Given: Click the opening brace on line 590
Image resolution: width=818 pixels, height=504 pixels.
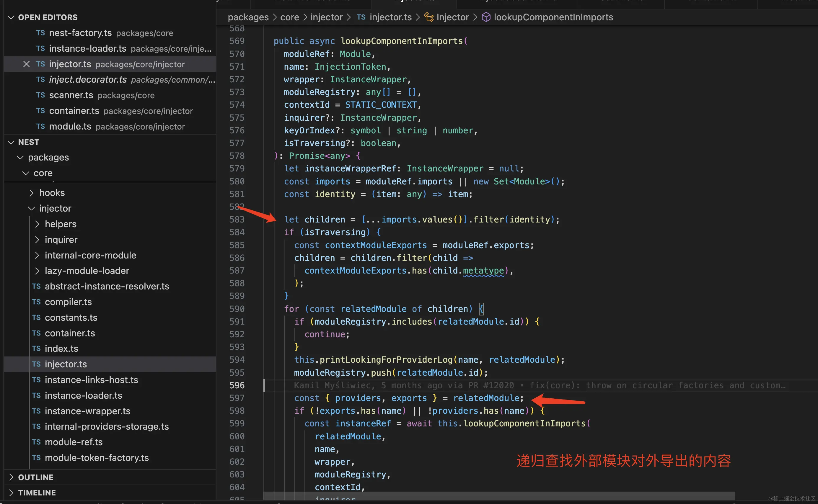Looking at the screenshot, I should coord(481,309).
